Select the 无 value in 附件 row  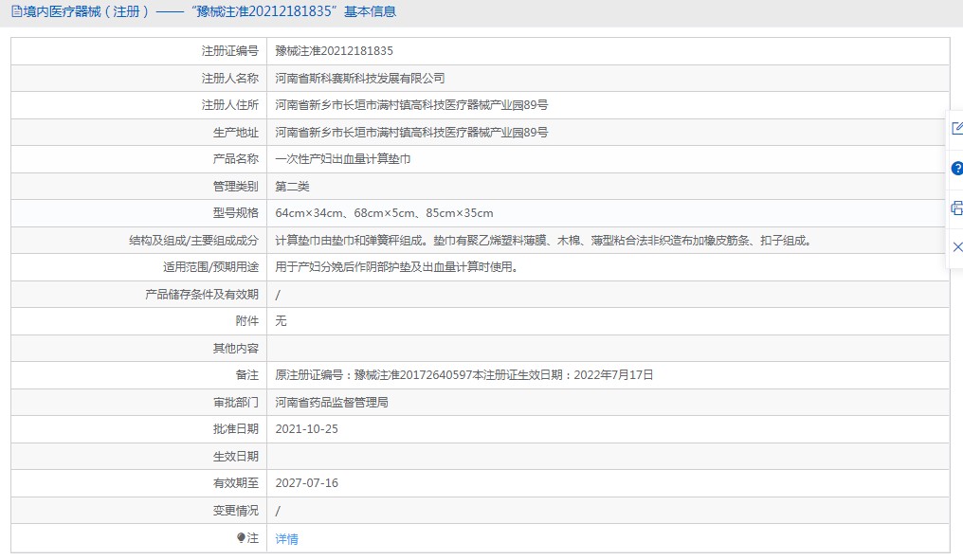click(x=281, y=321)
